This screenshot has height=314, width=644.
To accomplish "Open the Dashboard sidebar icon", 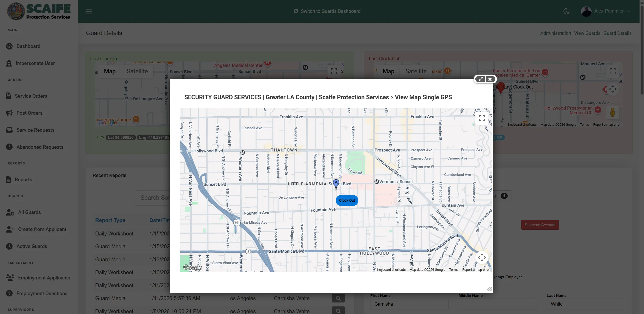I will coord(9,46).
